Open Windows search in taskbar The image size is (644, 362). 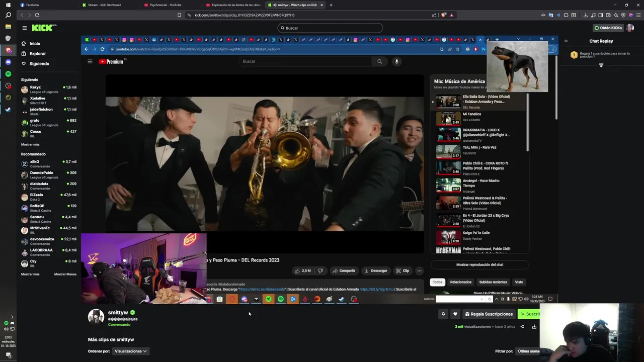coord(8,16)
